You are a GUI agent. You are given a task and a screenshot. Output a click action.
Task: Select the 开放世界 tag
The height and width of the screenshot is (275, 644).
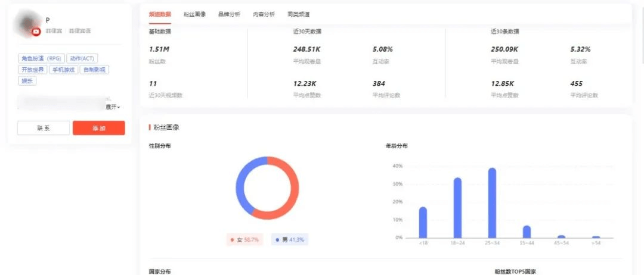coord(32,70)
